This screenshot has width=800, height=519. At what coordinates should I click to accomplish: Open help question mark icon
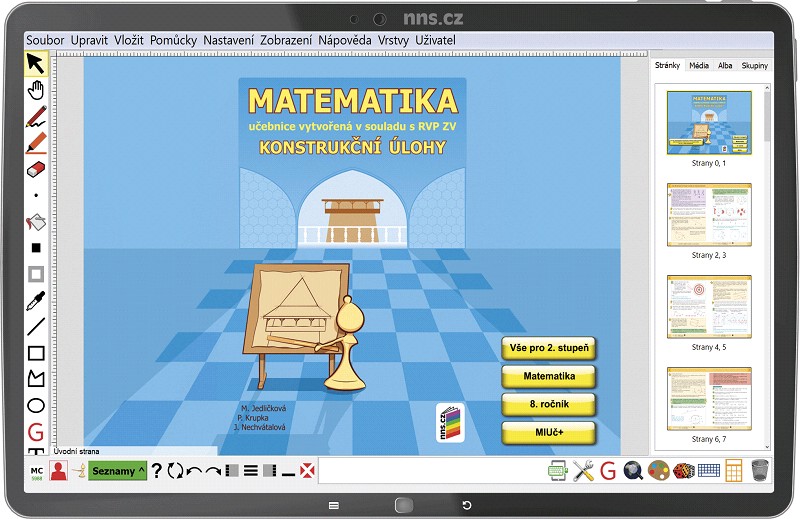pos(157,471)
